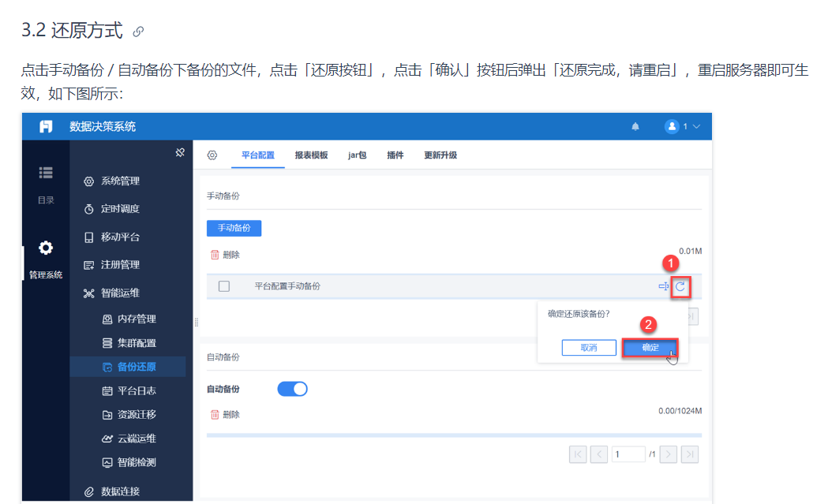
Task: Toggle the 自动备份 switch off
Action: pyautogui.click(x=292, y=389)
